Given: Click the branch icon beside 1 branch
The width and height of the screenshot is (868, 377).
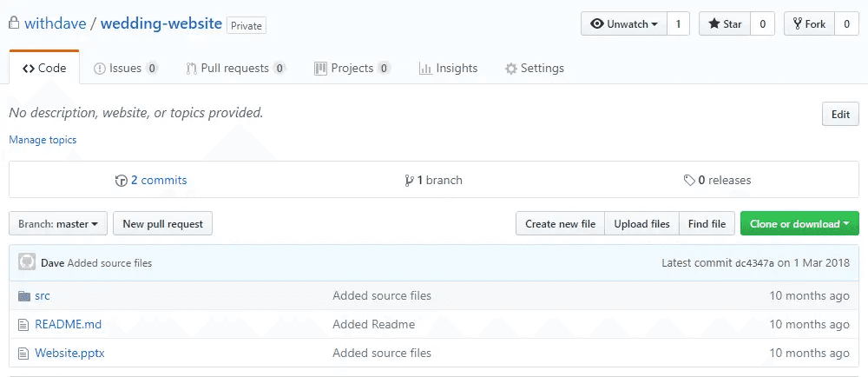Looking at the screenshot, I should 409,181.
